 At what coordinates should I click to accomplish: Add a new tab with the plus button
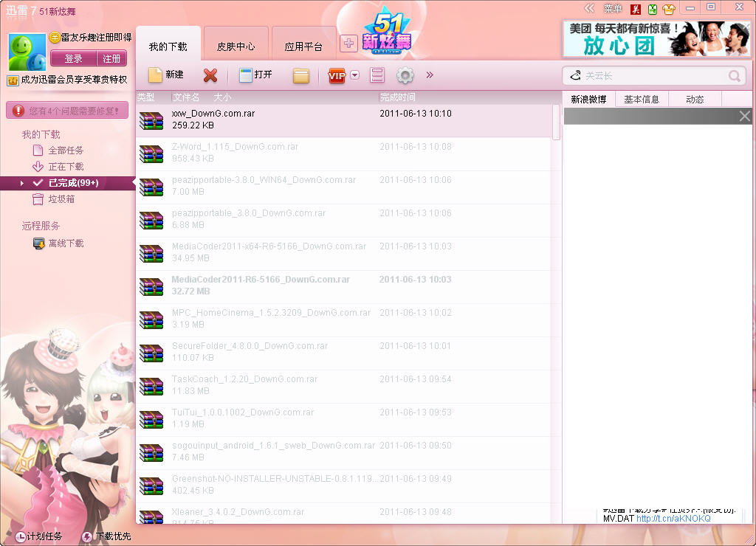point(348,44)
